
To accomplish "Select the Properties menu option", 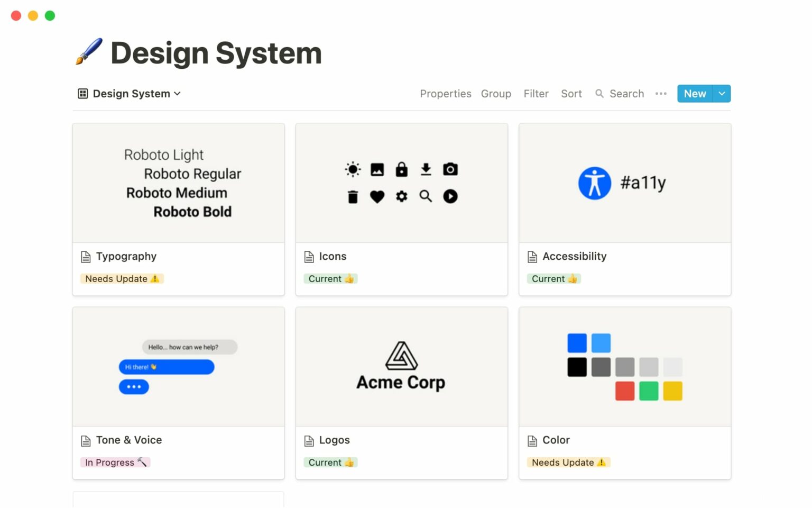I will [445, 93].
